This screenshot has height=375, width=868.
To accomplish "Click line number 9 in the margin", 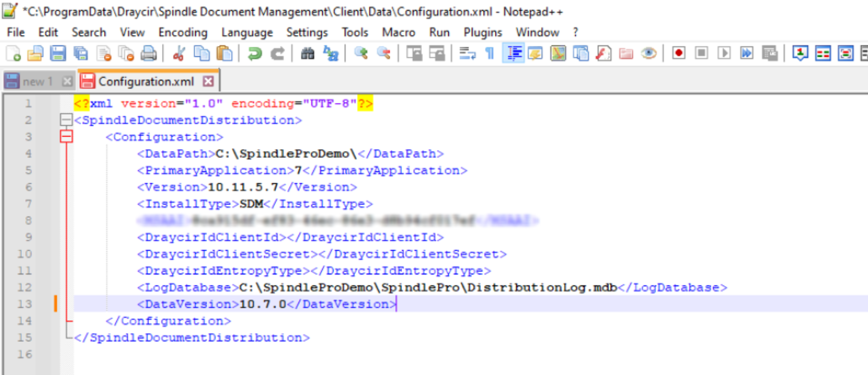I will (x=28, y=237).
